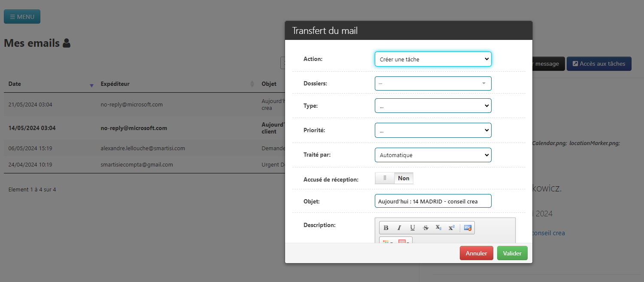The image size is (644, 282).
Task: Click the red Annuler button
Action: pyautogui.click(x=476, y=253)
